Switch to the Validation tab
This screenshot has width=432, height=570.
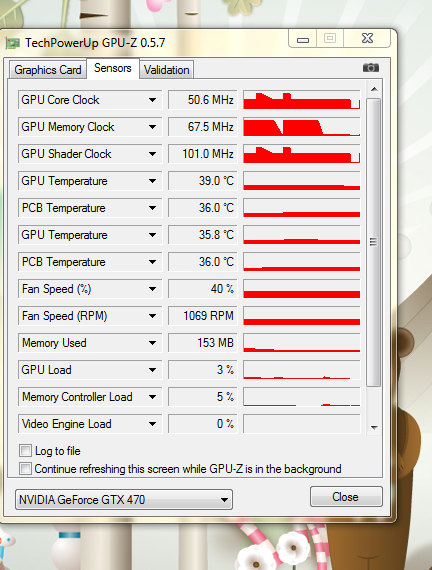167,70
